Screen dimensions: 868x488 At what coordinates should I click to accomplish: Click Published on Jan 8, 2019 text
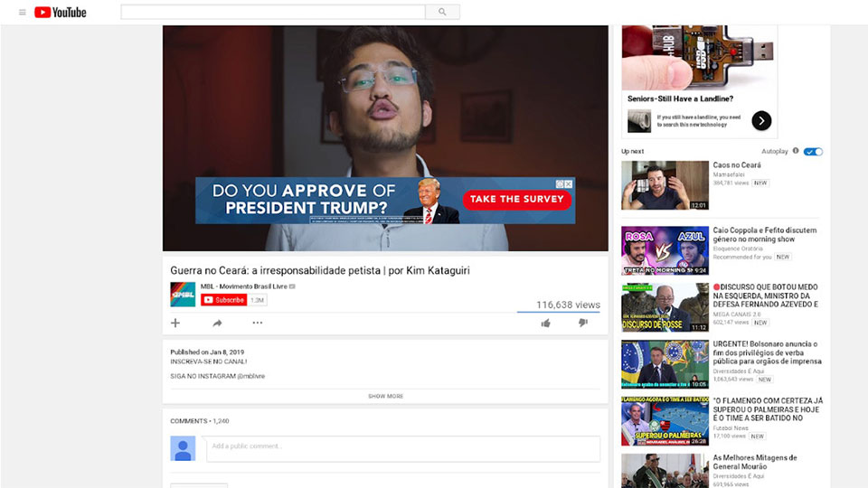point(207,352)
